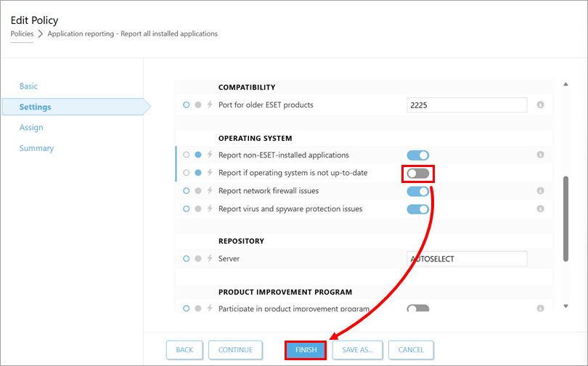Screen dimensions: 588x366
Task: Click Force lightning icon for Report network firewall issues
Action: pos(210,191)
